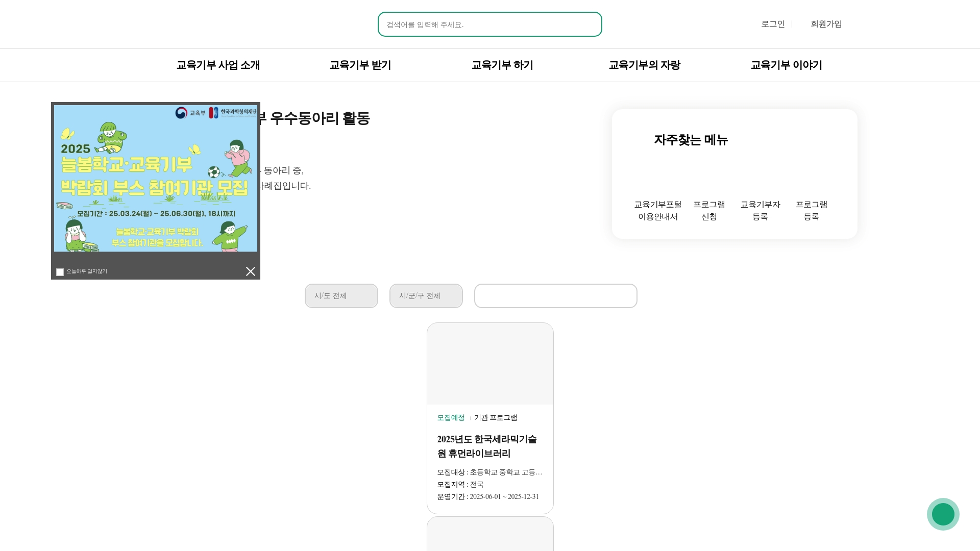The height and width of the screenshot is (551, 980).
Task: Open 교육기부포털 이용안내서 shortcut
Action: [x=658, y=210]
